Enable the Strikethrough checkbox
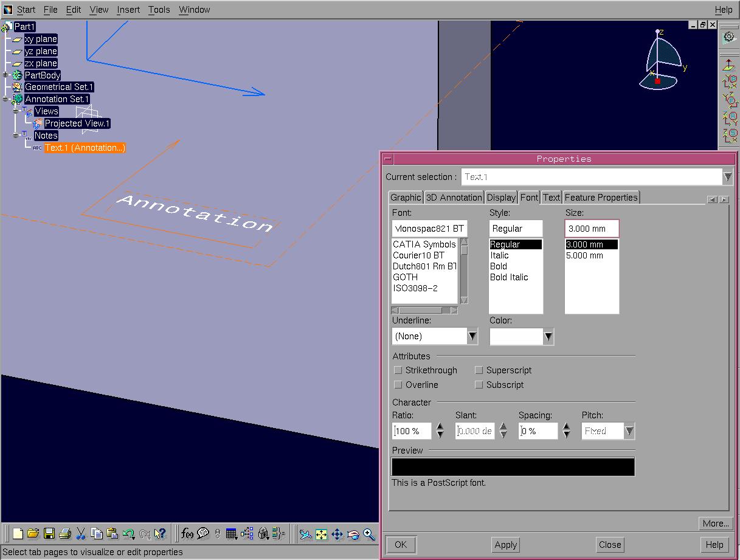 pyautogui.click(x=398, y=370)
